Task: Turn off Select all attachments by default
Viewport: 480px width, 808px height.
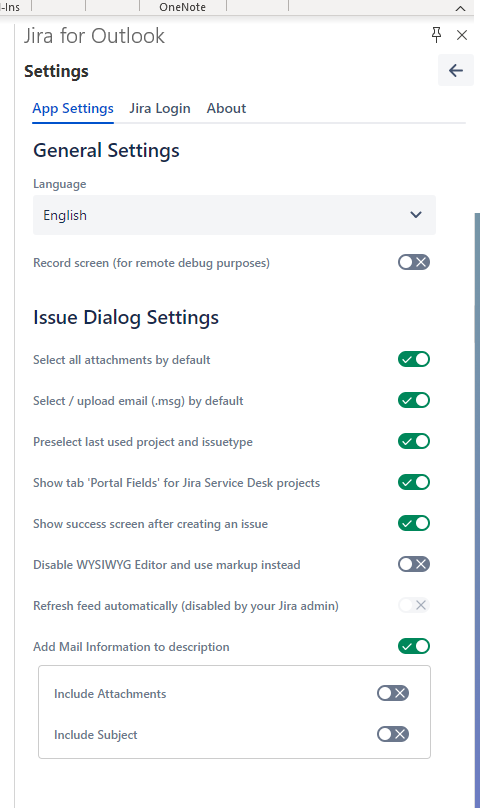Action: (413, 359)
